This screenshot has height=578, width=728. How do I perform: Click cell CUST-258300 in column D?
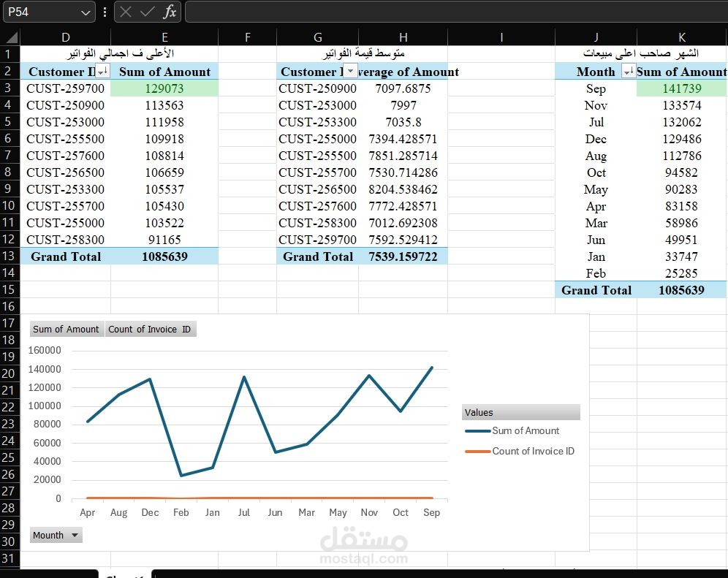point(66,240)
